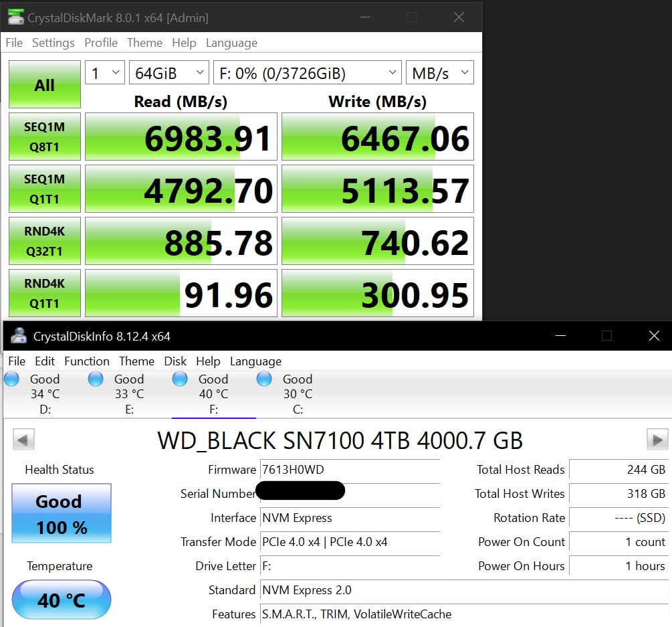Click SEQ1M Q1T1 read result 4792.70
Screen dimensions: 672x627
[x=181, y=189]
